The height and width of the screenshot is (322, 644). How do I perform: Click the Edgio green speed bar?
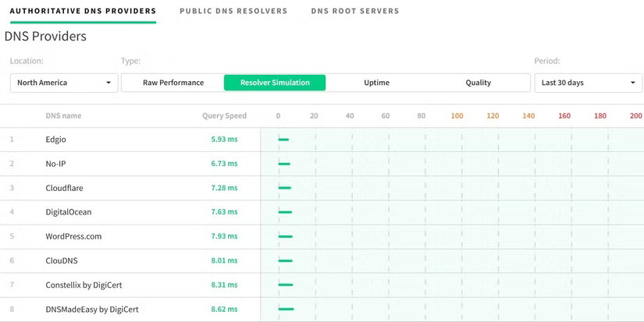[283, 140]
